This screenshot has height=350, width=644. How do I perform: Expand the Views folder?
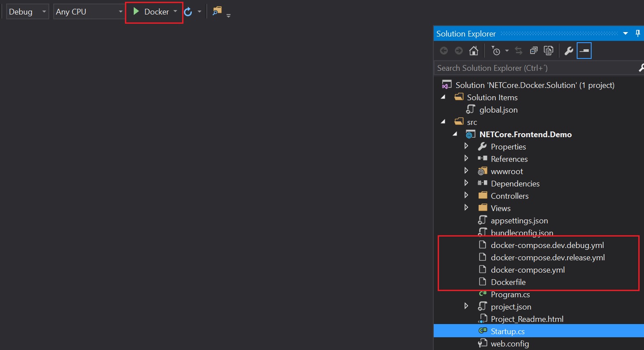click(x=466, y=208)
